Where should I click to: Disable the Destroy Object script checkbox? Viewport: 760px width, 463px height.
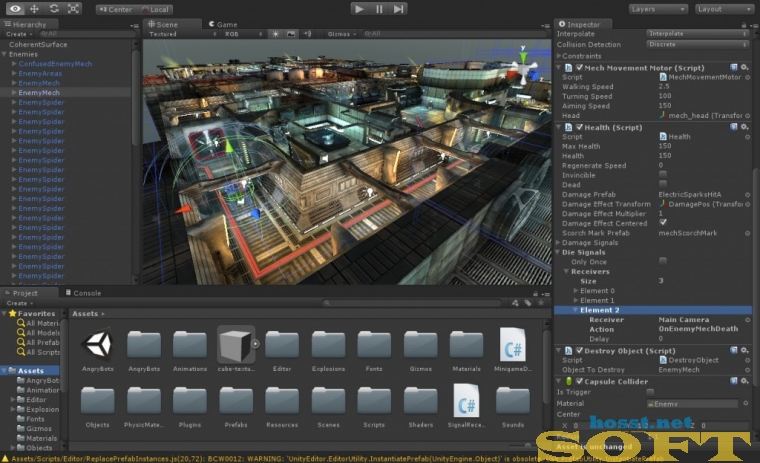tap(579, 351)
